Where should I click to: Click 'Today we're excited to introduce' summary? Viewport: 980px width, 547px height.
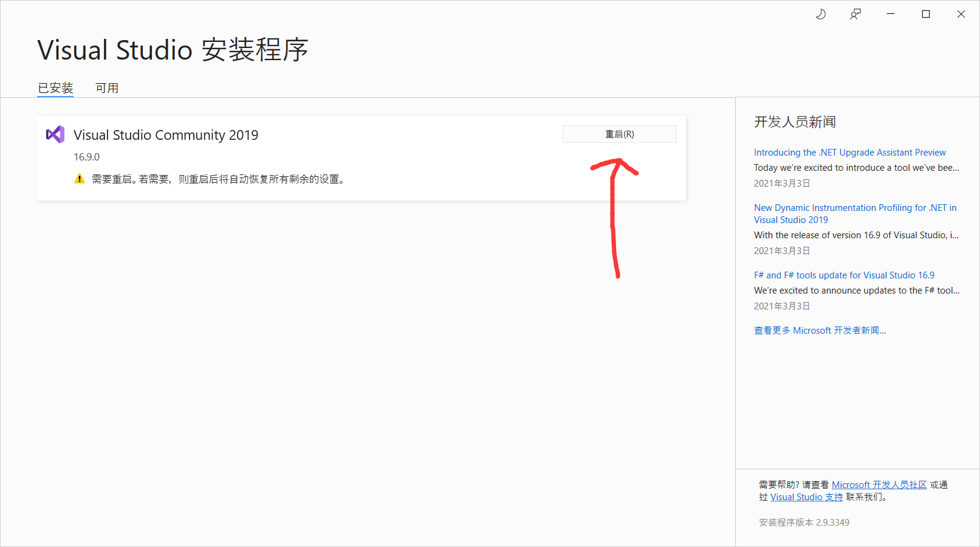coord(857,168)
